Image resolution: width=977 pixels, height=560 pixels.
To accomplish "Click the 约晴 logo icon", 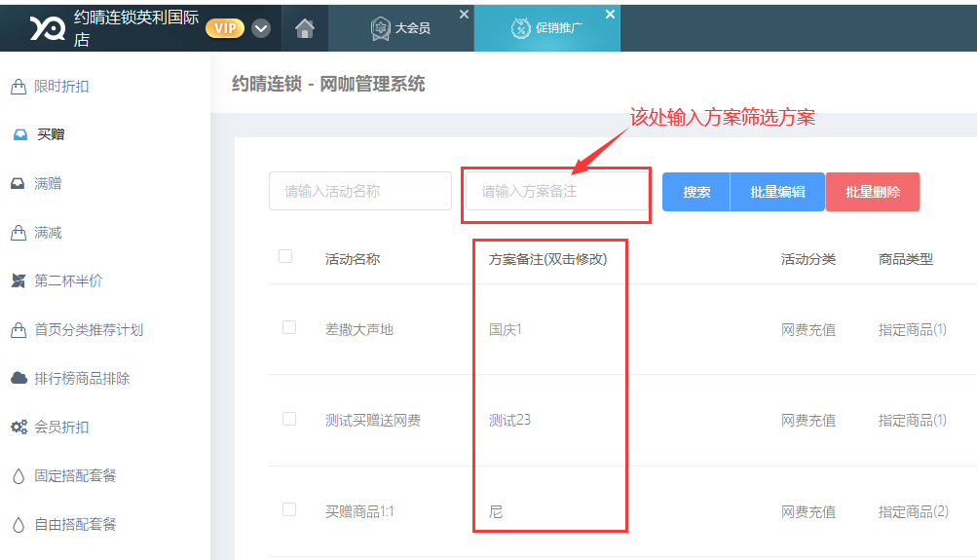I will click(48, 28).
